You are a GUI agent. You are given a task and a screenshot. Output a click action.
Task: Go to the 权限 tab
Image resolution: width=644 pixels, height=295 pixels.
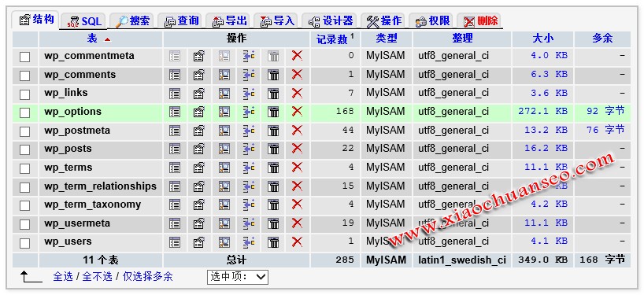[x=432, y=21]
